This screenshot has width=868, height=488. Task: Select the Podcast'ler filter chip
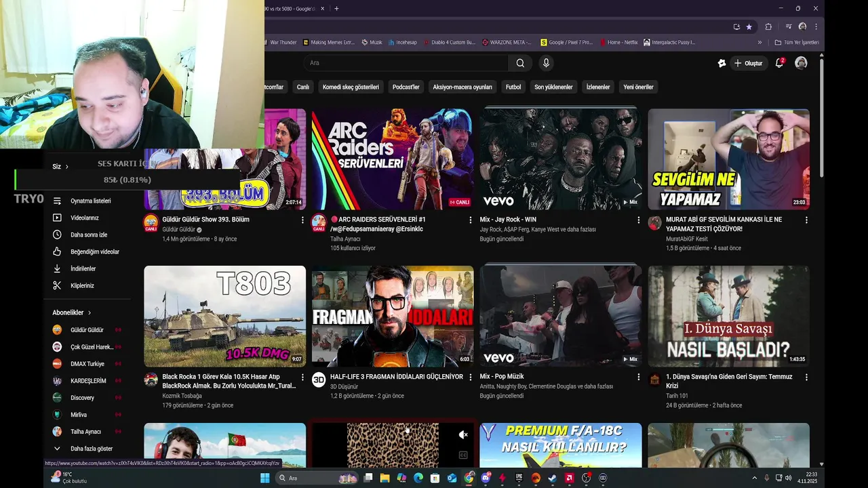click(x=406, y=87)
